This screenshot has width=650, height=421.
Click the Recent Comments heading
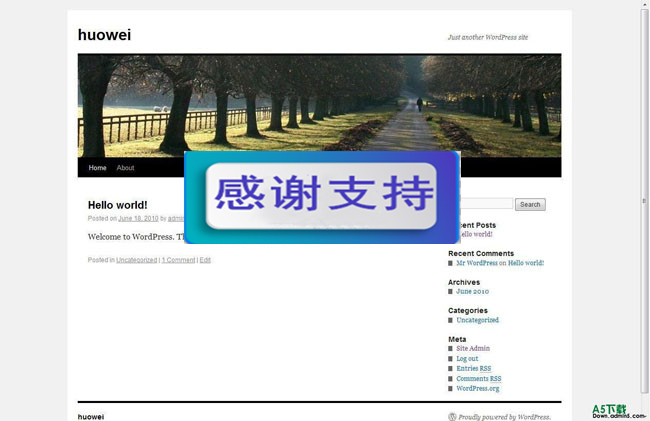(x=481, y=253)
